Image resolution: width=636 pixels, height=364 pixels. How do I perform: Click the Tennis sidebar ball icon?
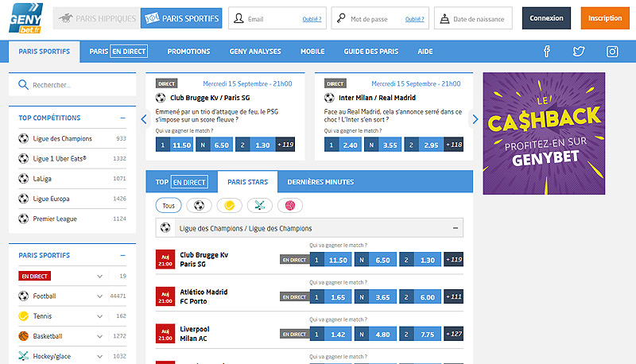click(x=24, y=316)
